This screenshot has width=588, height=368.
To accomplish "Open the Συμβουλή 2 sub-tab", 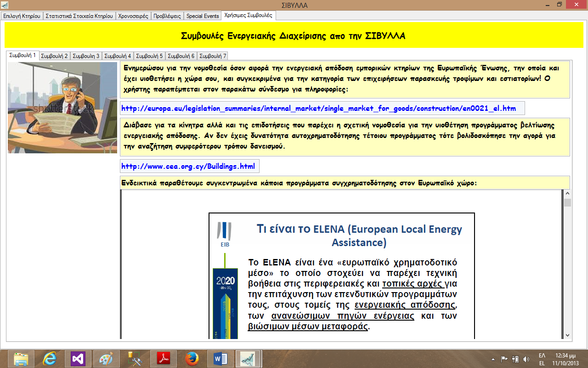I will [x=54, y=56].
